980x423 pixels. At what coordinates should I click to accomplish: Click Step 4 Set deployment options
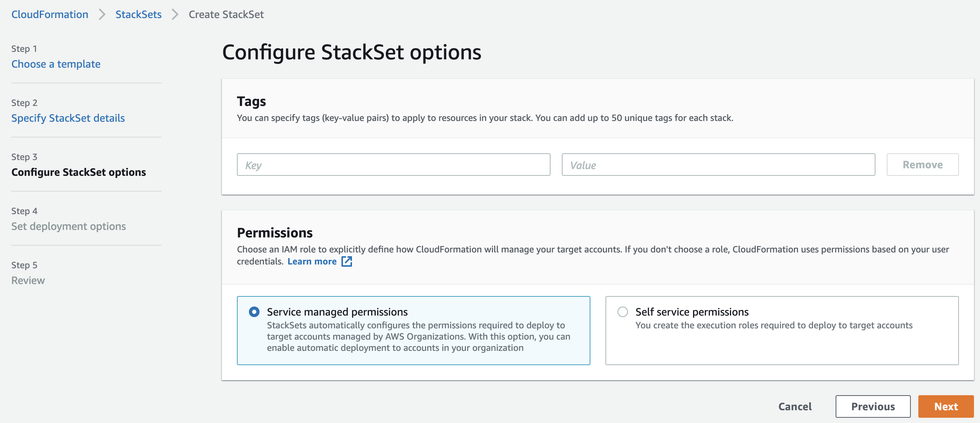point(68,227)
